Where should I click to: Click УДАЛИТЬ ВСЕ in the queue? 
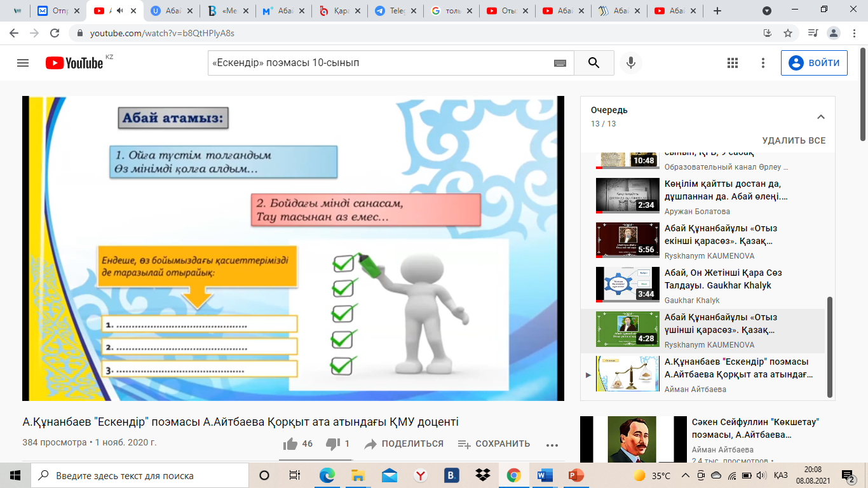pyautogui.click(x=794, y=140)
